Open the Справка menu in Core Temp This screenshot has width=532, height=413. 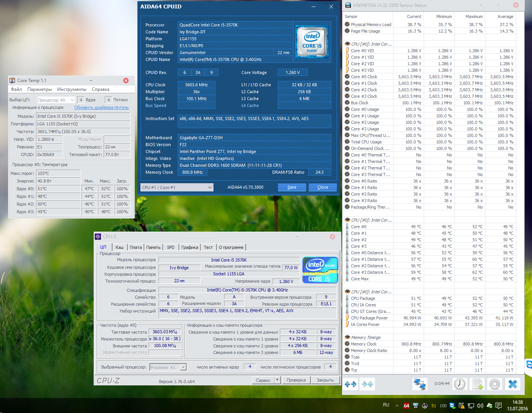coord(101,89)
